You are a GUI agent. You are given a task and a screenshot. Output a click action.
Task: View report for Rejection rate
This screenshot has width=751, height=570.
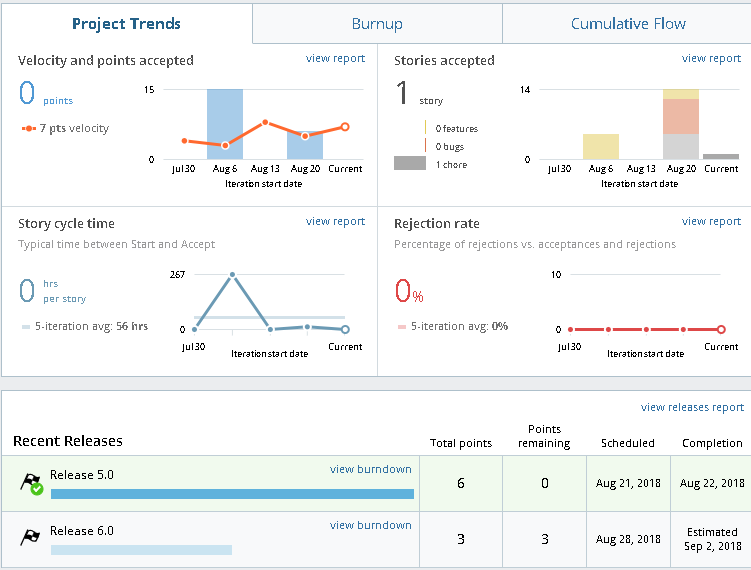[x=711, y=222]
